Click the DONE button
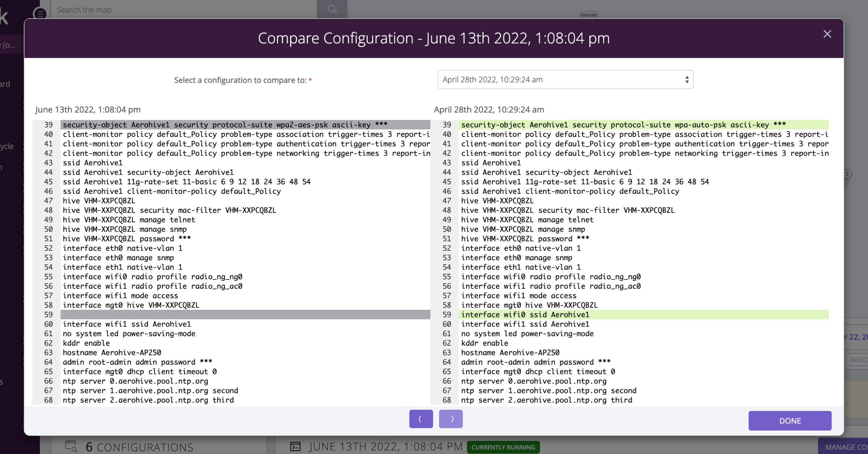The height and width of the screenshot is (454, 868). coord(790,421)
